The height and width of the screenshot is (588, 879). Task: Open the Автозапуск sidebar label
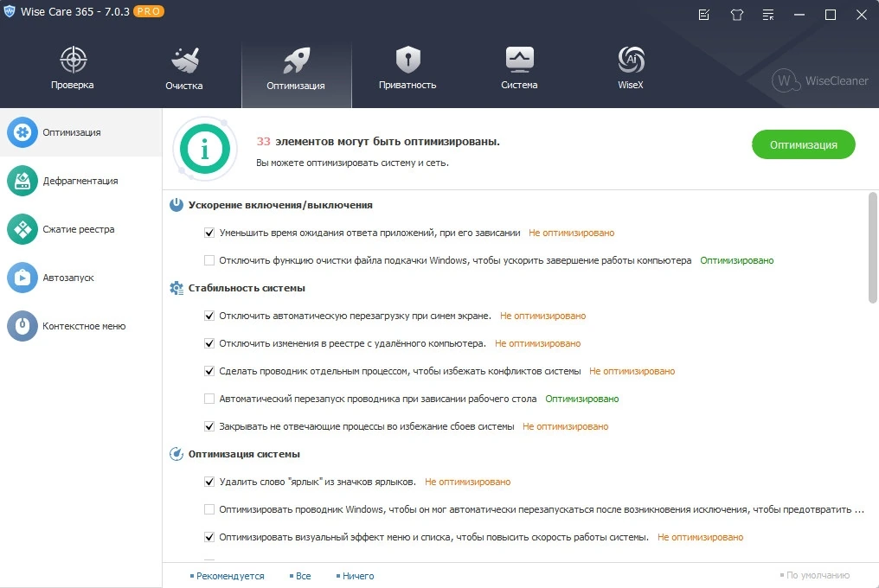(68, 278)
